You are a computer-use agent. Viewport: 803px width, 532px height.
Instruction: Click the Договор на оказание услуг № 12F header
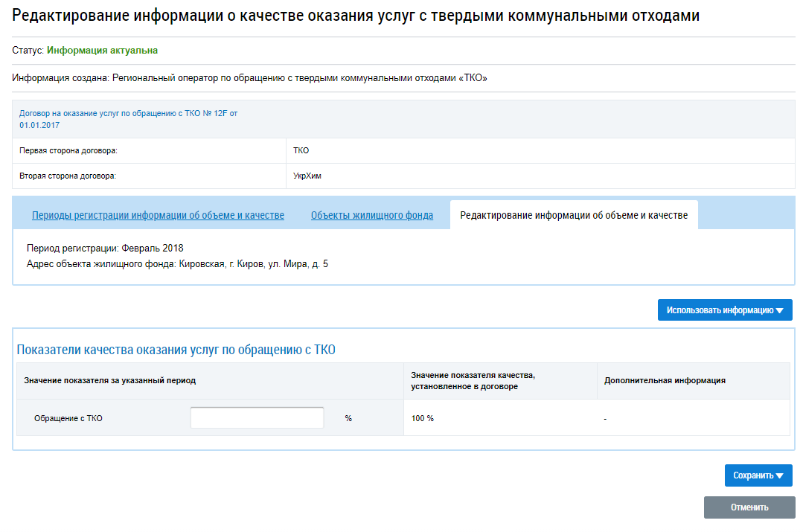(x=128, y=119)
